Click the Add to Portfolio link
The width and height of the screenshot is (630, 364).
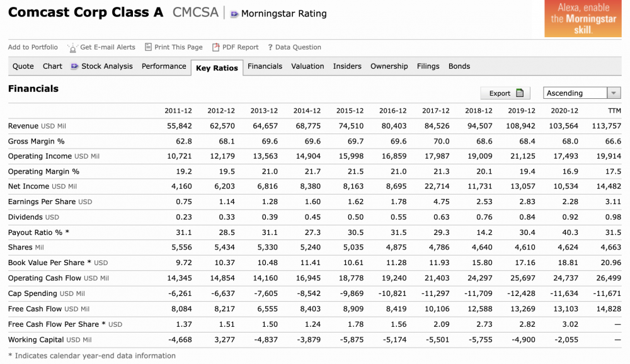33,47
